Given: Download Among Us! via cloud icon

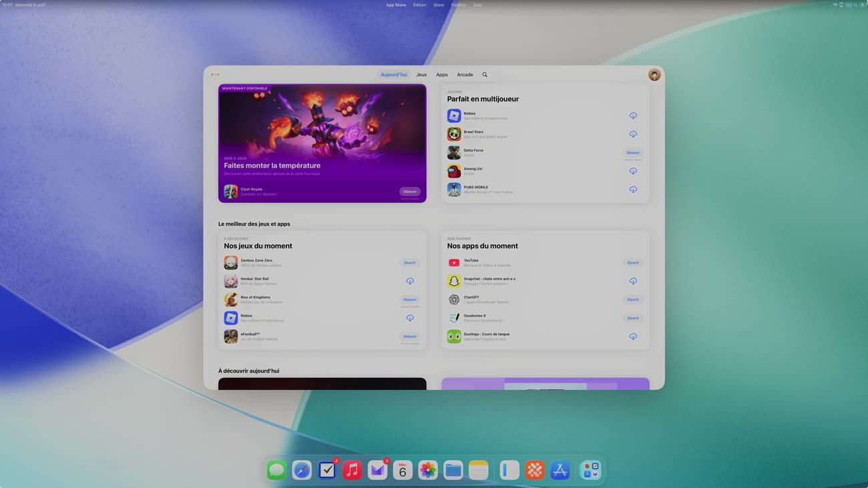Looking at the screenshot, I should 633,171.
